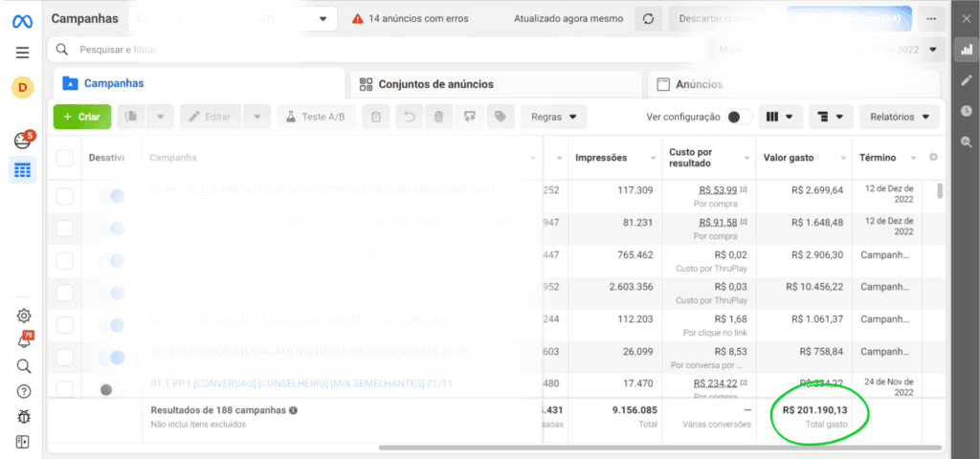Open the Relatórios dropdown
This screenshot has height=459, width=980.
(899, 117)
